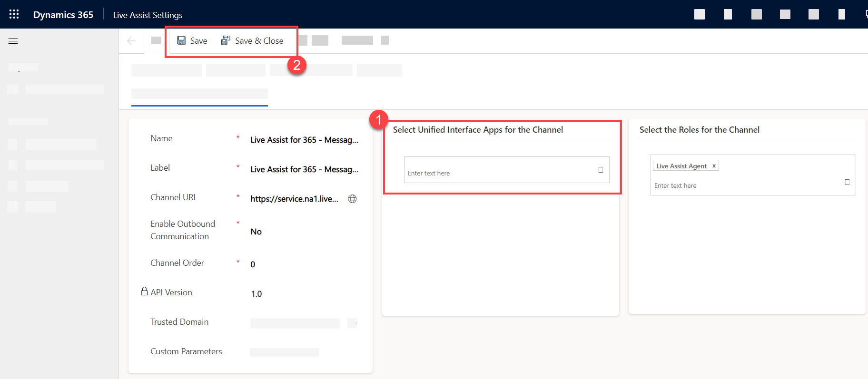Open Channel URL via globe icon

(x=352, y=199)
